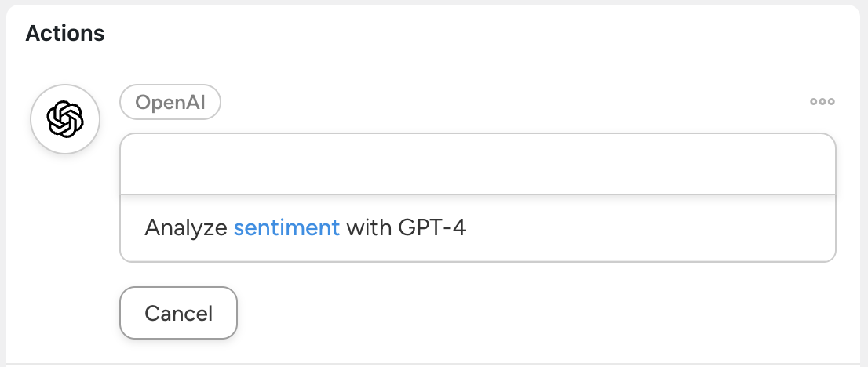Focus the empty action text field
The height and width of the screenshot is (367, 868).
[x=477, y=164]
